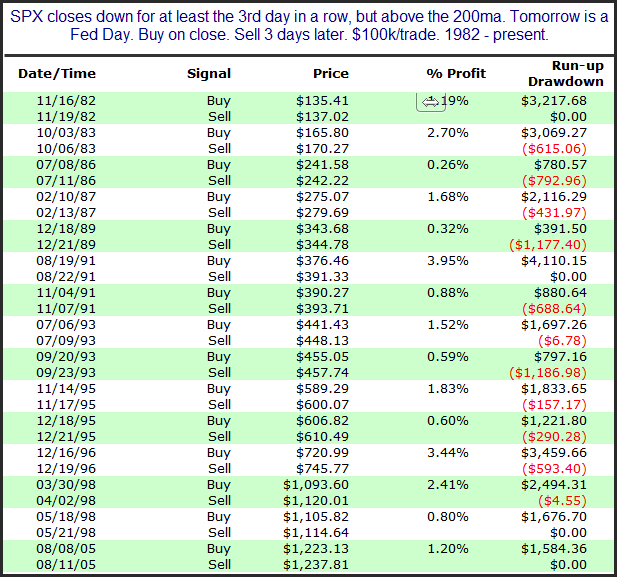Select the 05/18/98 buy date
The height and width of the screenshot is (577, 617).
pyautogui.click(x=66, y=517)
